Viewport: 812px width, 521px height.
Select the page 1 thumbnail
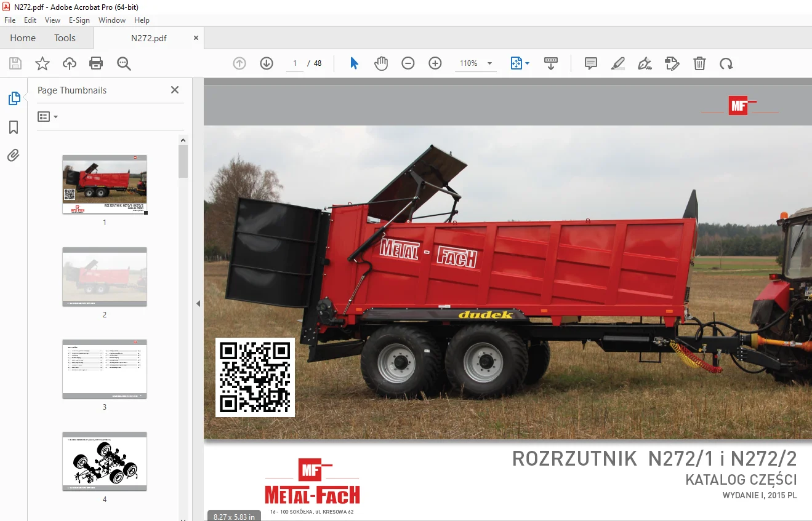tap(105, 185)
